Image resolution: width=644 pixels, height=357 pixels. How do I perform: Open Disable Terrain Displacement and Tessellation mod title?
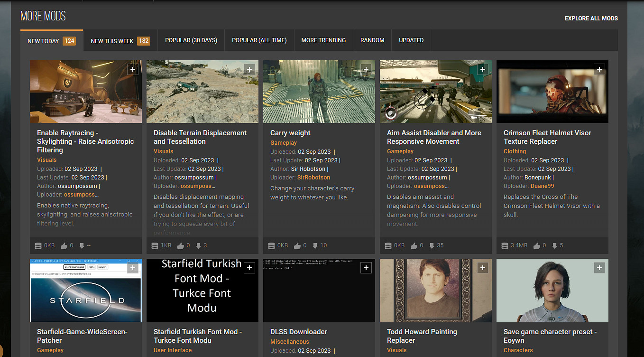(x=200, y=137)
